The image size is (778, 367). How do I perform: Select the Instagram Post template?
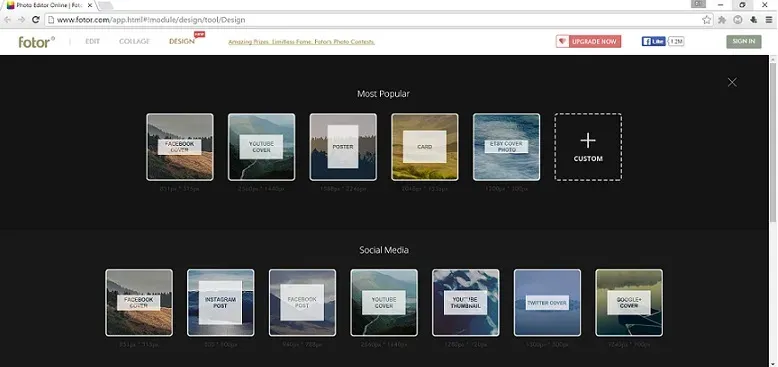tap(220, 303)
